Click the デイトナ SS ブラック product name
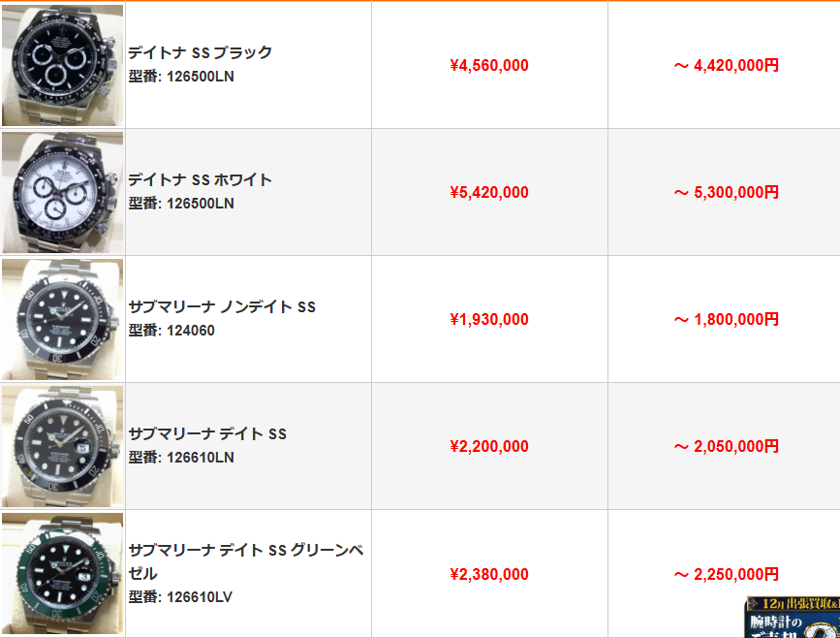Image resolution: width=840 pixels, height=638 pixels. 201,52
